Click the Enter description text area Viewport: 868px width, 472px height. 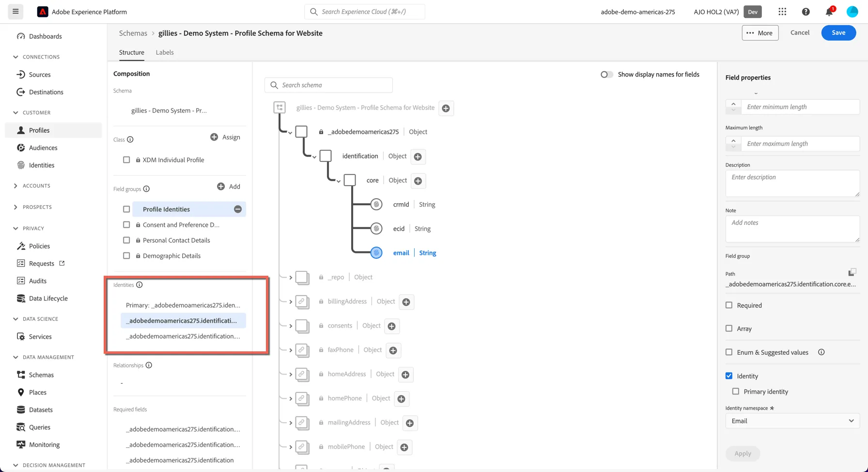click(792, 183)
